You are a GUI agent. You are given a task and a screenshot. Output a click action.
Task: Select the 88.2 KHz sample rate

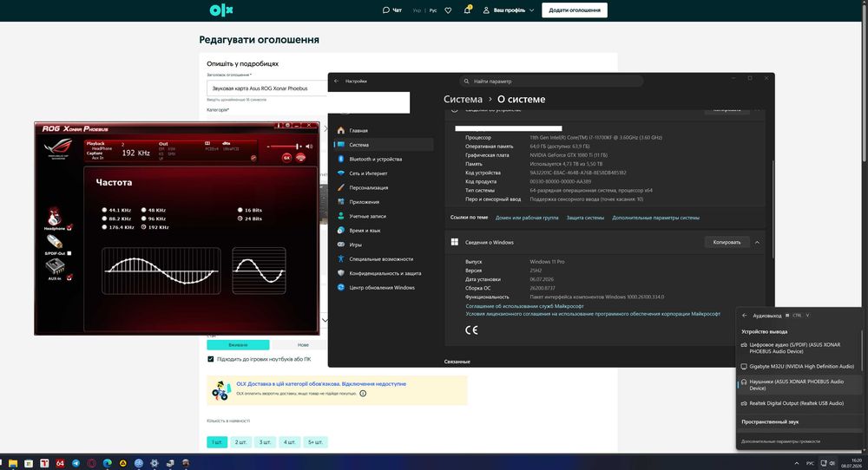tap(117, 219)
